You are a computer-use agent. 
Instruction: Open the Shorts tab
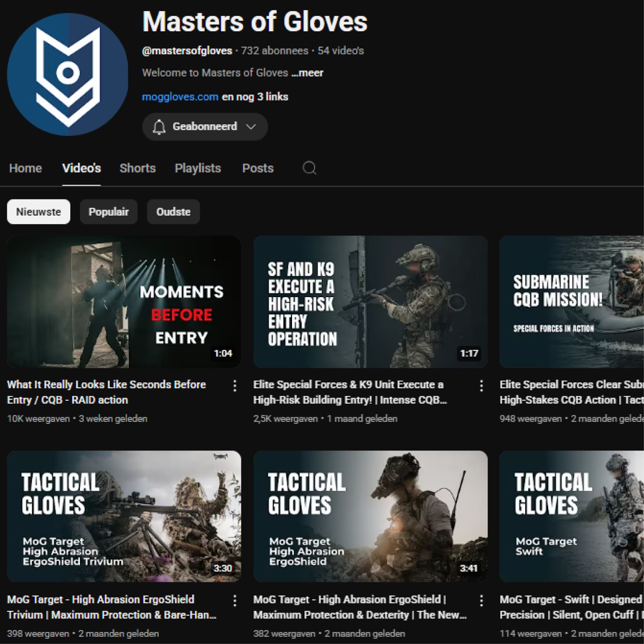pos(138,168)
